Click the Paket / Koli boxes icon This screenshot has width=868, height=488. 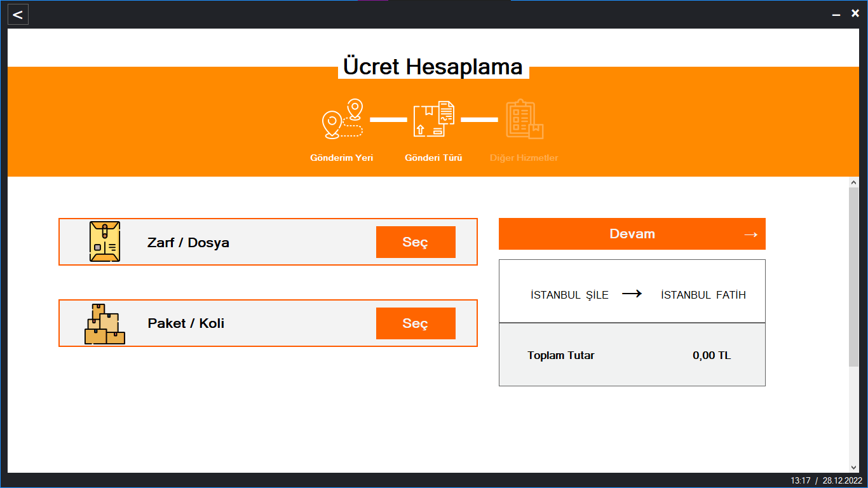(105, 323)
